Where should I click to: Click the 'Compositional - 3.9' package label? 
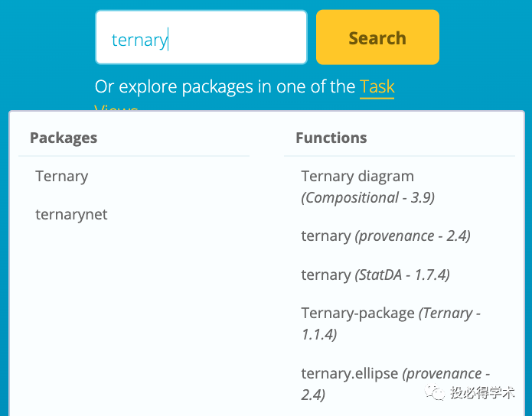pyautogui.click(x=368, y=197)
